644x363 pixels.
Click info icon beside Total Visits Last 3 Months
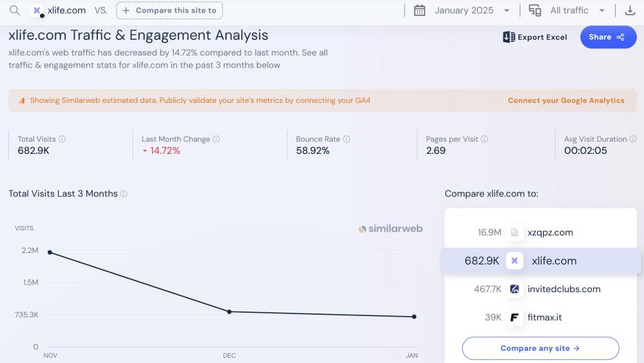pyautogui.click(x=124, y=194)
